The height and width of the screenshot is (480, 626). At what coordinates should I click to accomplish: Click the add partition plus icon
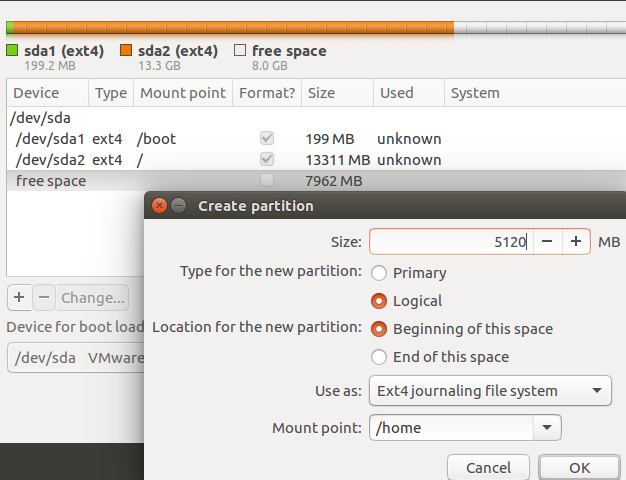click(20, 297)
